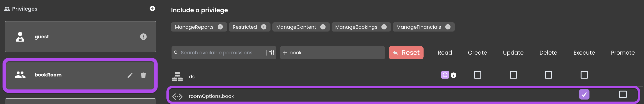Add ManageBookings privilege via plus icon
The image size is (644, 104).
pyautogui.click(x=384, y=27)
